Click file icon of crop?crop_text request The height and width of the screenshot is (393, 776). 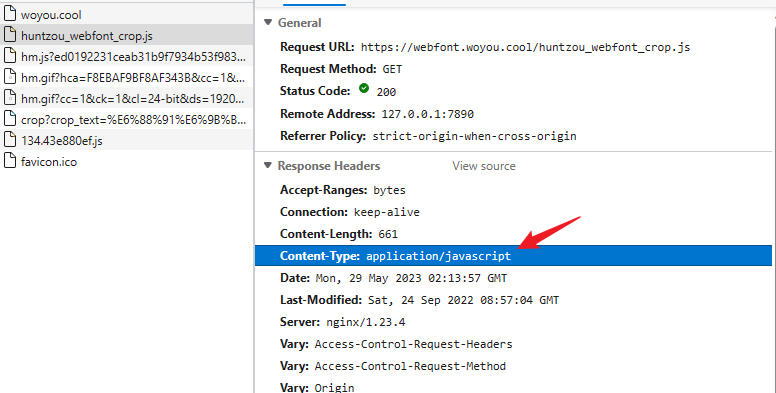coord(10,119)
